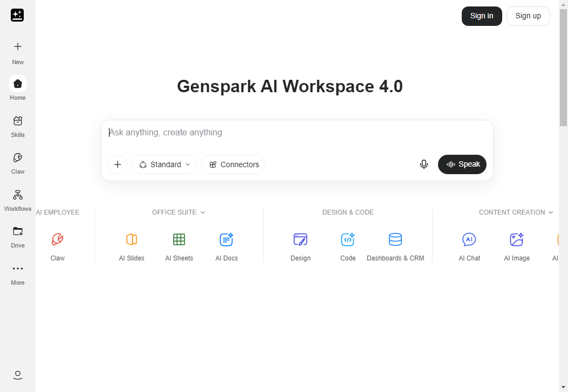Screen dimensions: 568x392
Task: Go to Home in the sidebar
Action: click(x=17, y=88)
